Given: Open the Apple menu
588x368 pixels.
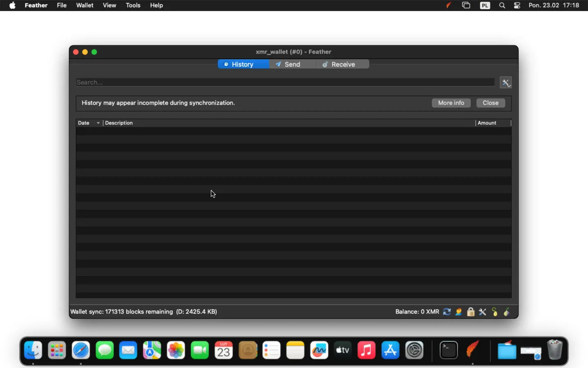Looking at the screenshot, I should 13,5.
